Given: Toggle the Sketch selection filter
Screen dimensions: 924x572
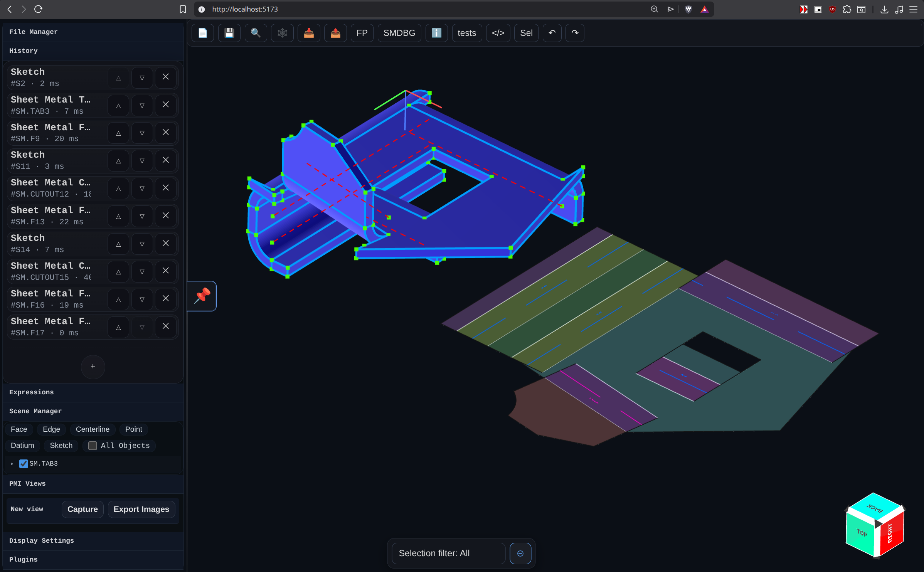Looking at the screenshot, I should point(61,446).
